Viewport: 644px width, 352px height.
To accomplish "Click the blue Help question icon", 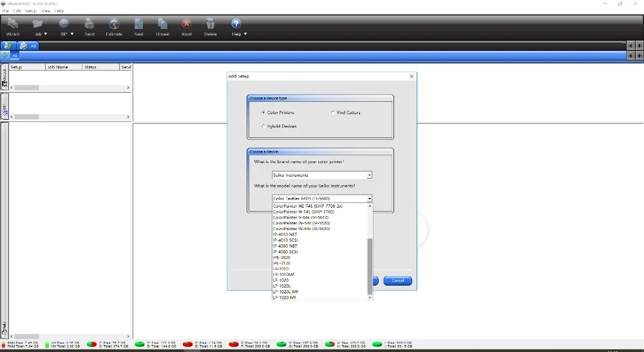I will 236,24.
